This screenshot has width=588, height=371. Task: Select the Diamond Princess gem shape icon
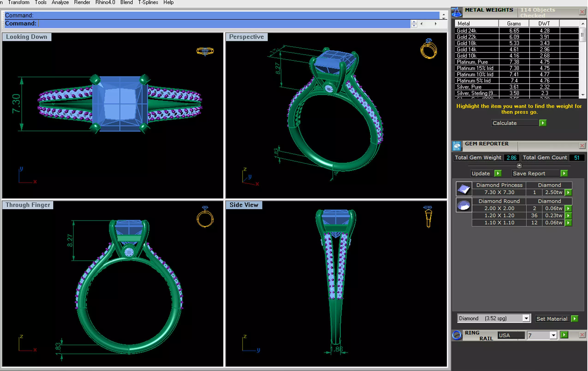(x=464, y=189)
